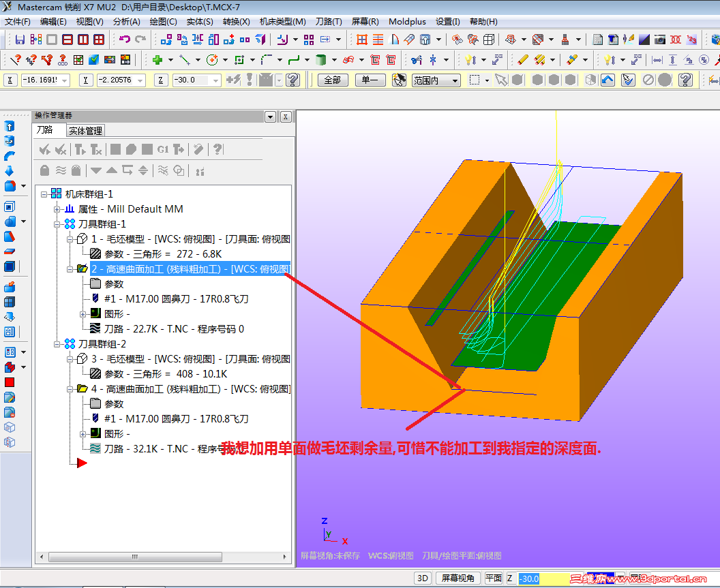720x588 pixels.
Task: Open the 文件(F) menu
Action: pyautogui.click(x=18, y=22)
